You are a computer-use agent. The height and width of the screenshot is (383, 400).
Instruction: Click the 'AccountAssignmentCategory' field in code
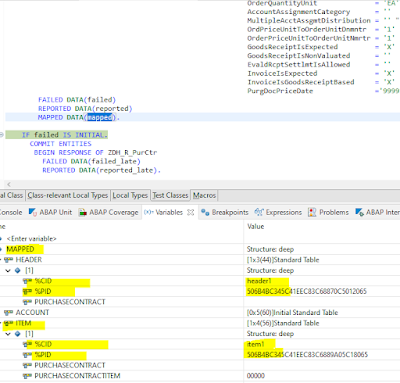click(x=299, y=12)
